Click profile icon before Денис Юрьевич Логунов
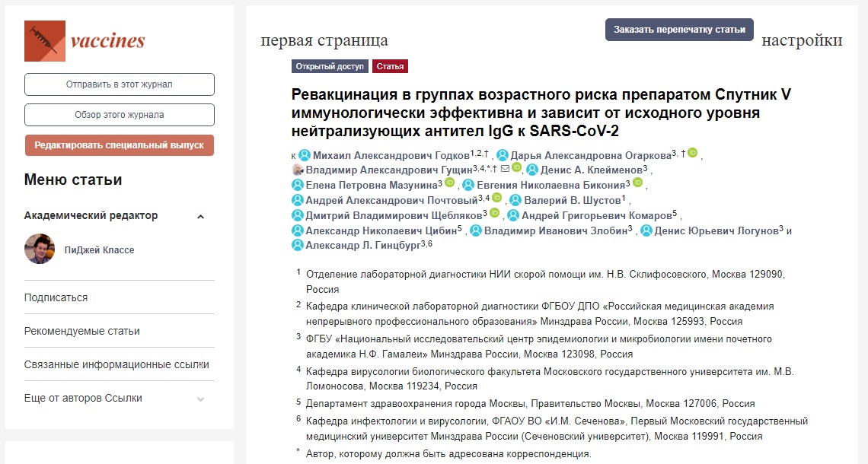Screen dimensions: 868x464 [x=646, y=230]
